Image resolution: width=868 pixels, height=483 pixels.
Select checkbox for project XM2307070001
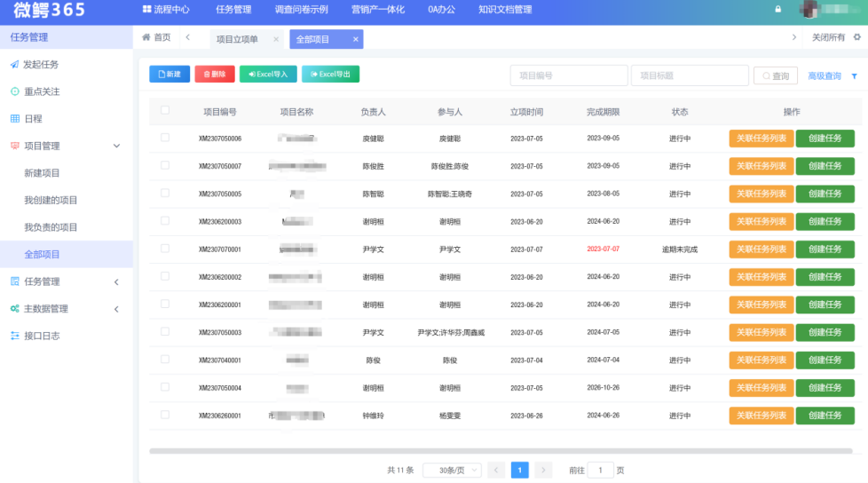[x=165, y=249]
